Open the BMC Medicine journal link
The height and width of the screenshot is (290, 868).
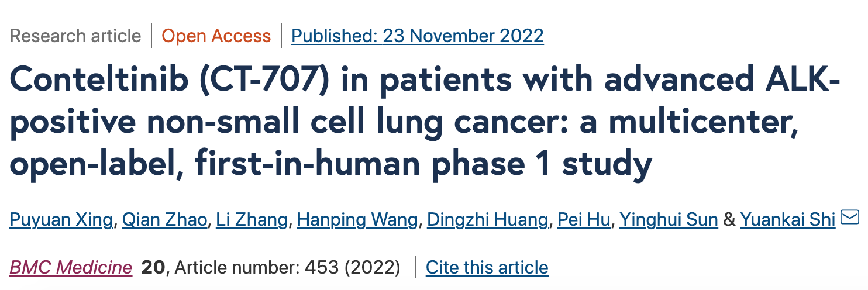[71, 268]
